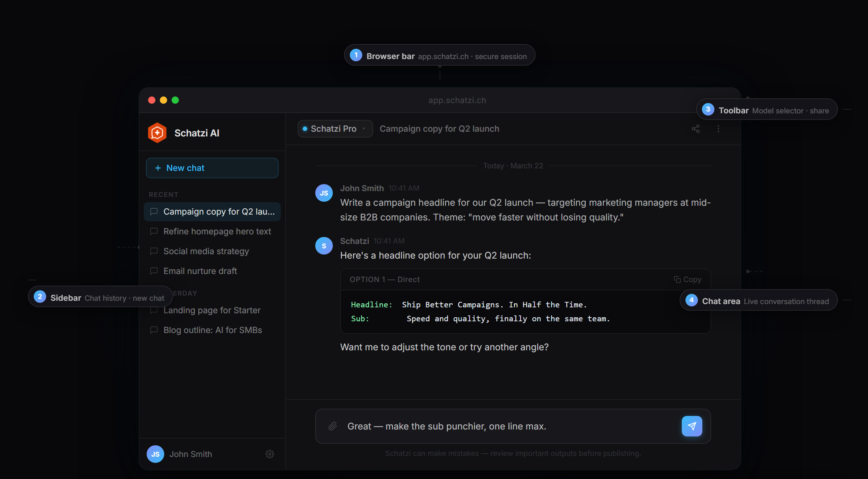Viewport: 868px width, 479px height.
Task: Start a New chat
Action: tap(212, 168)
